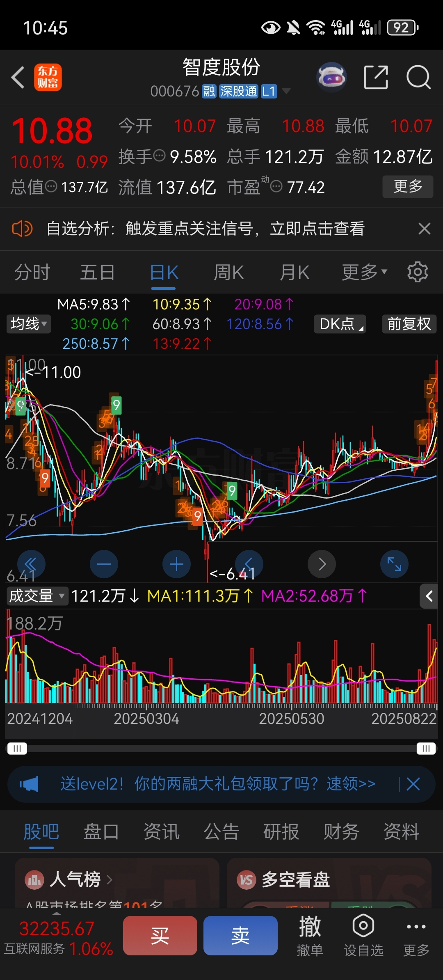Jump chart to earliest with double-left arrow
Viewport: 443px width, 980px height.
(31, 564)
